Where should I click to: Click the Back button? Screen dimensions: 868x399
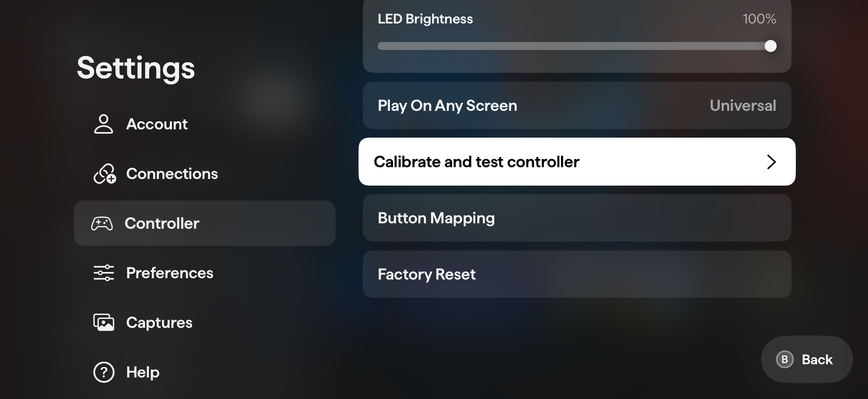tap(807, 359)
